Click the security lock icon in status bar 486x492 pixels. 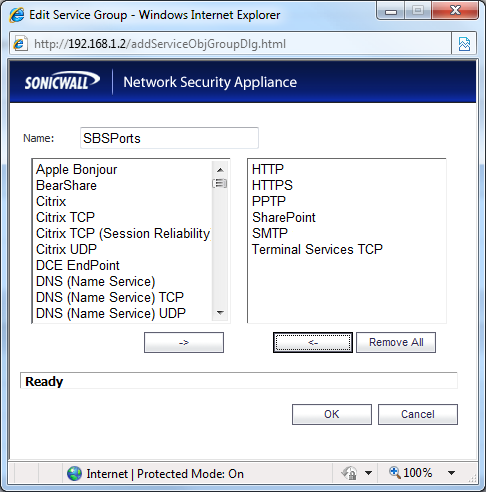[x=349, y=473]
